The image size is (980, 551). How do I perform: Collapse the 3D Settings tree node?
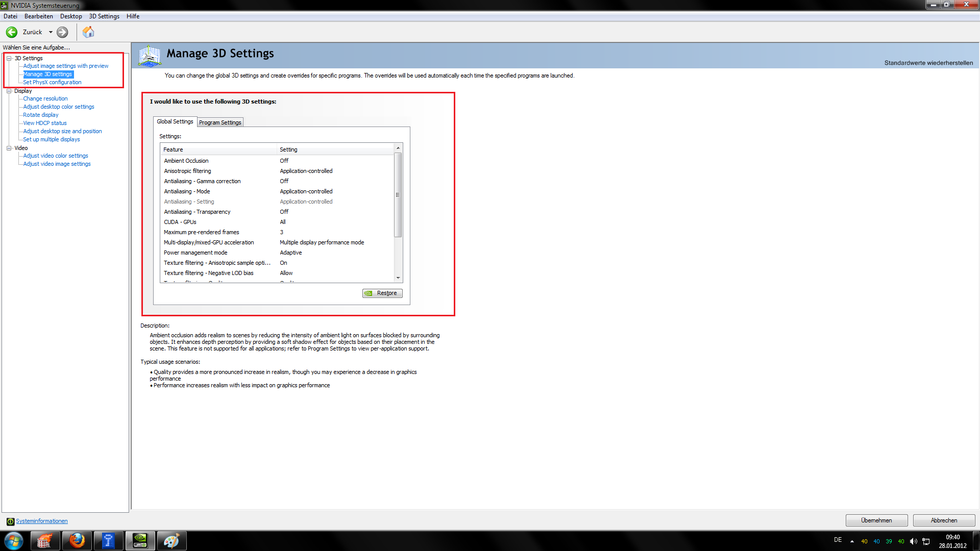[x=9, y=58]
